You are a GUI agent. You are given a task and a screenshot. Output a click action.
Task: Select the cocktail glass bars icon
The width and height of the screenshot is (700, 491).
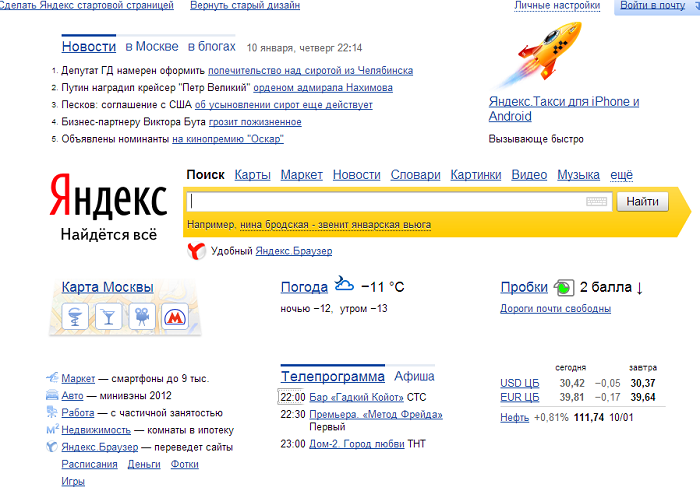108,316
